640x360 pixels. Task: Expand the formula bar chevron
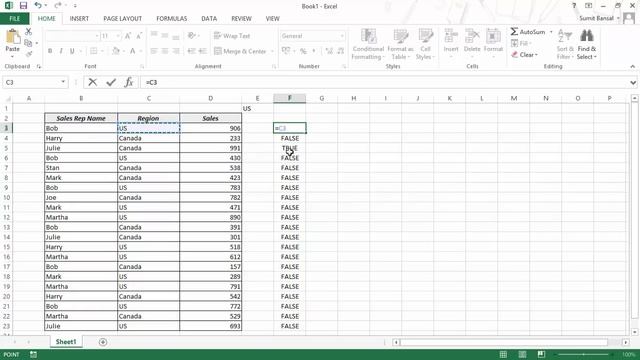point(633,82)
